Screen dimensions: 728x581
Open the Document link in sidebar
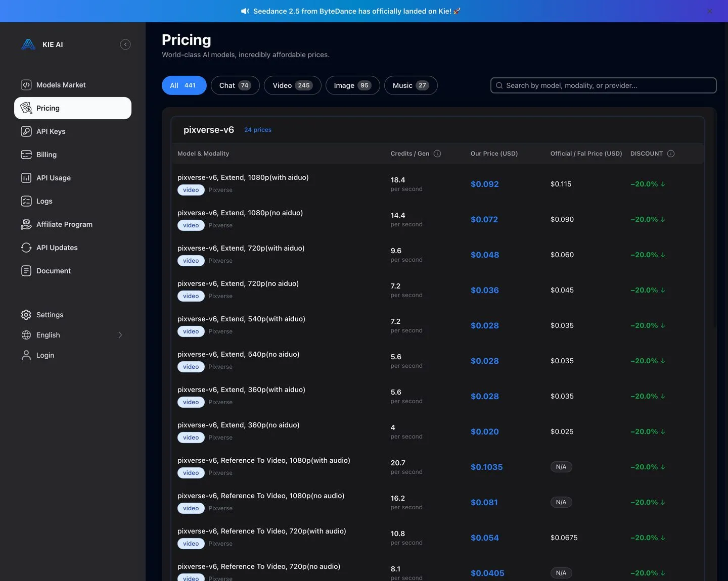73,271
